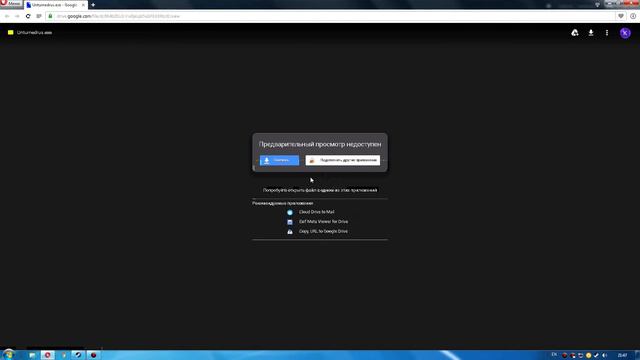Click the tab menu icon in title bar
640x360 pixels.
click(597, 4)
